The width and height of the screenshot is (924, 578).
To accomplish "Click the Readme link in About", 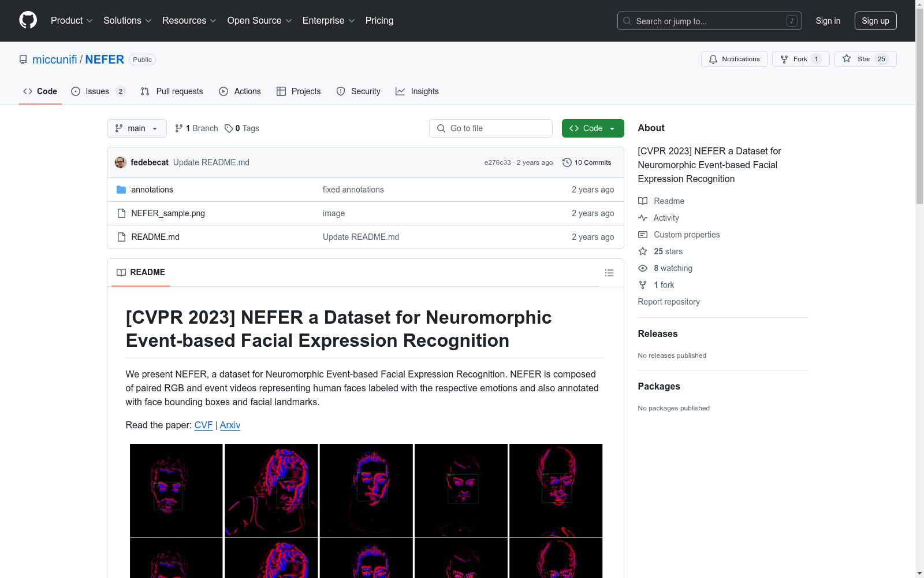I will [x=661, y=201].
